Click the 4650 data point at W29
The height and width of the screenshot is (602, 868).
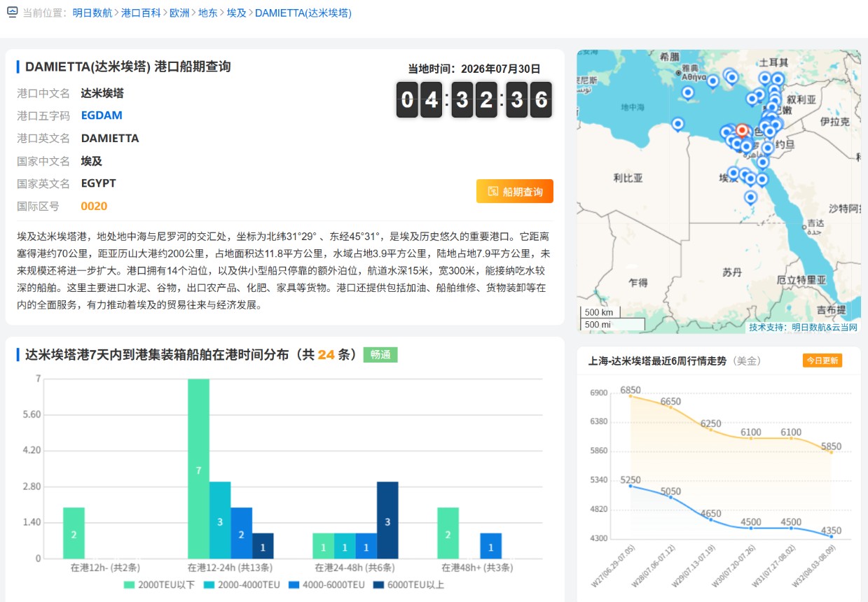(711, 519)
